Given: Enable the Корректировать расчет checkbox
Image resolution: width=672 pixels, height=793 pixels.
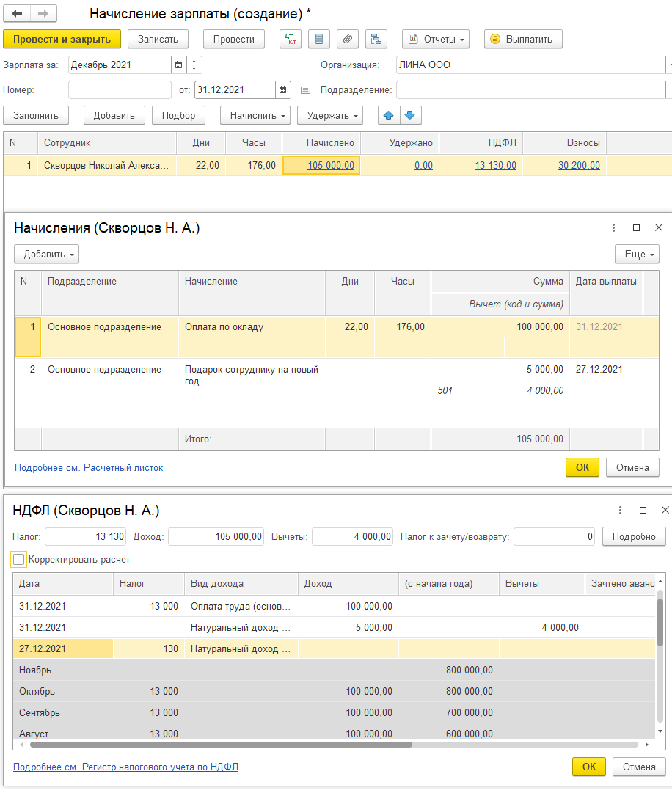Looking at the screenshot, I should point(19,560).
